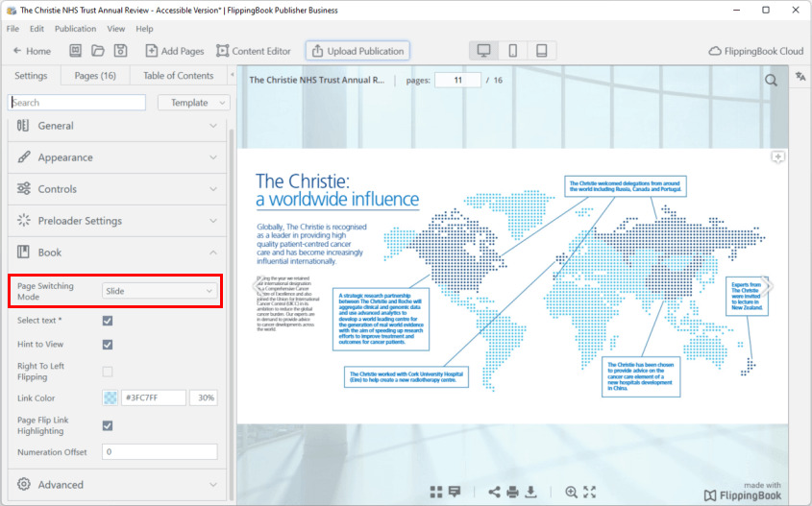Click the Advanced gear icon
Screen dimensions: 812x506
pos(24,484)
